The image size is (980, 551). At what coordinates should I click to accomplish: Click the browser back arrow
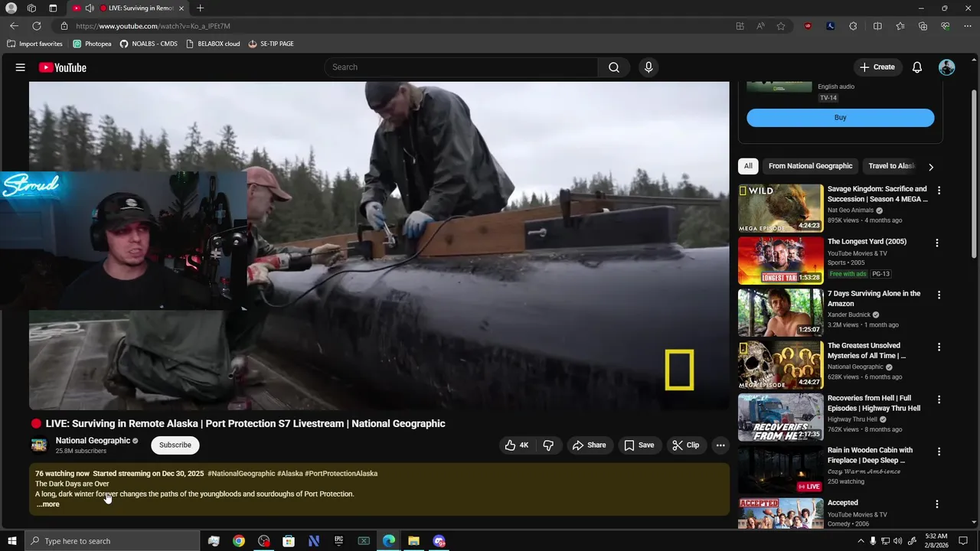point(14,26)
